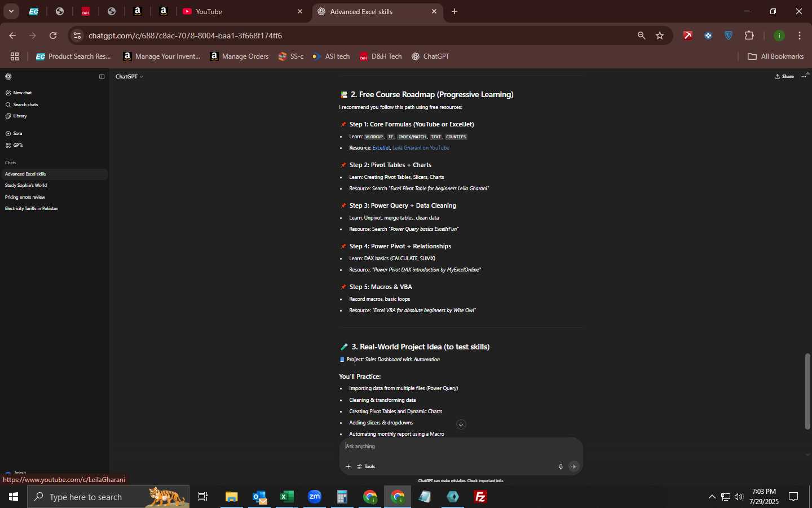Open the Tools menu in composer
Image resolution: width=812 pixels, height=508 pixels.
pos(367,467)
